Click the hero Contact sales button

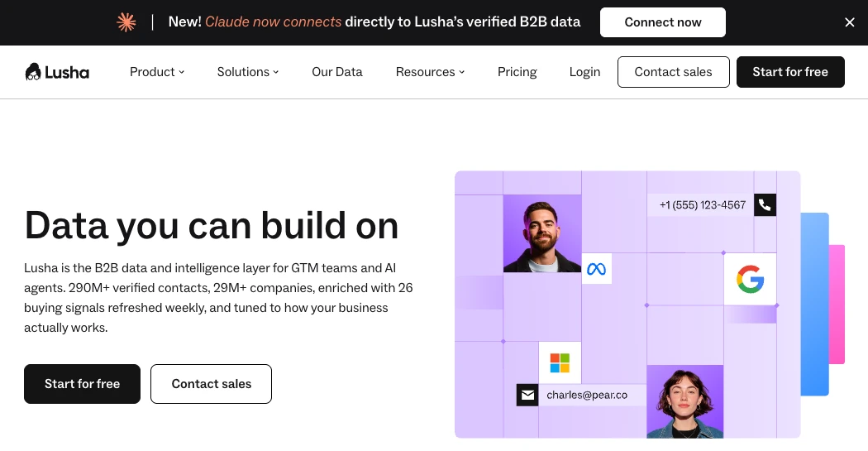coord(211,384)
